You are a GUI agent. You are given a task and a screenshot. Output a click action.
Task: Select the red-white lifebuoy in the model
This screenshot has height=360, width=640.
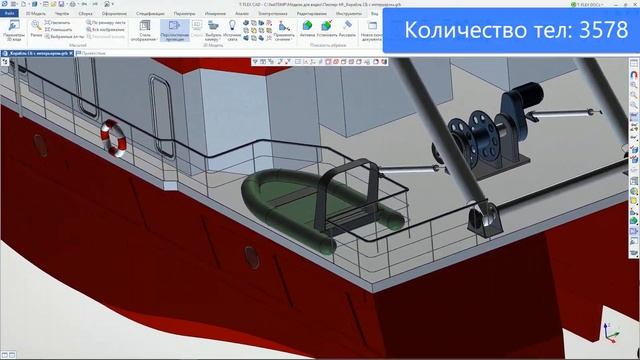113,138
